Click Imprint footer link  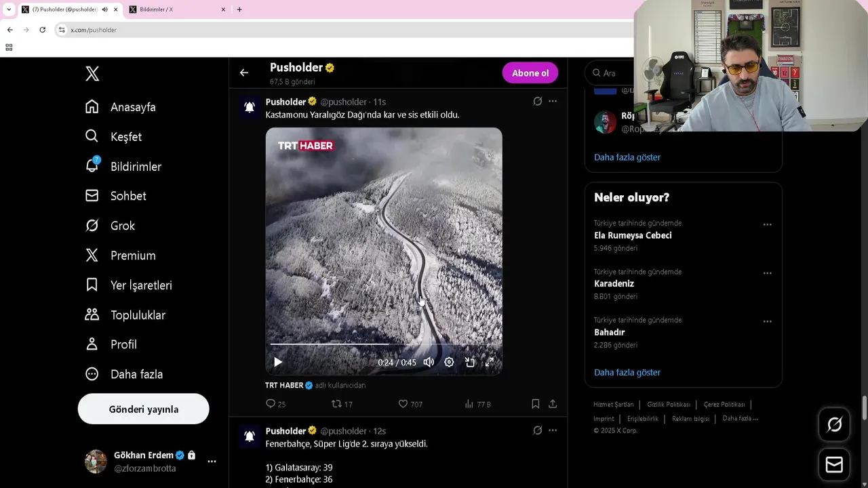click(x=604, y=419)
